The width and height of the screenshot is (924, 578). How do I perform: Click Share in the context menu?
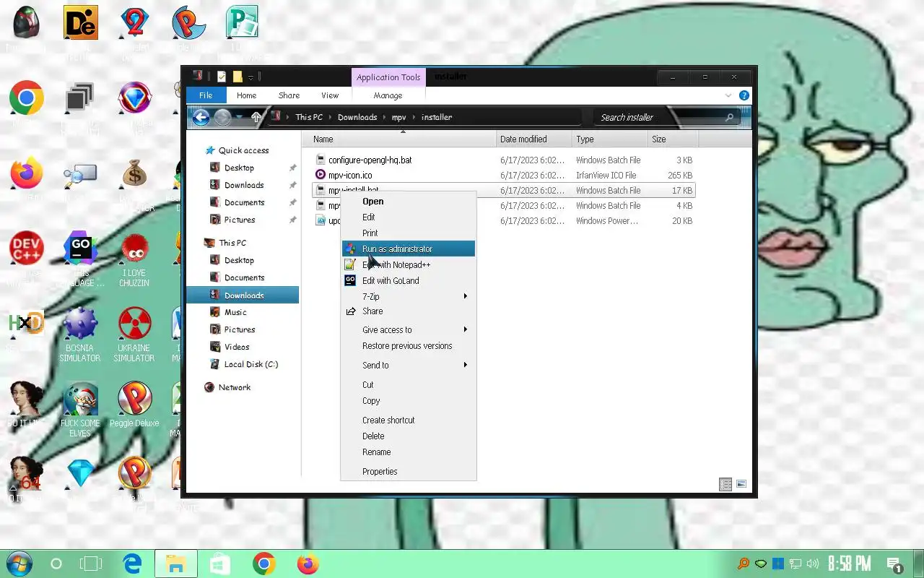(408, 311)
